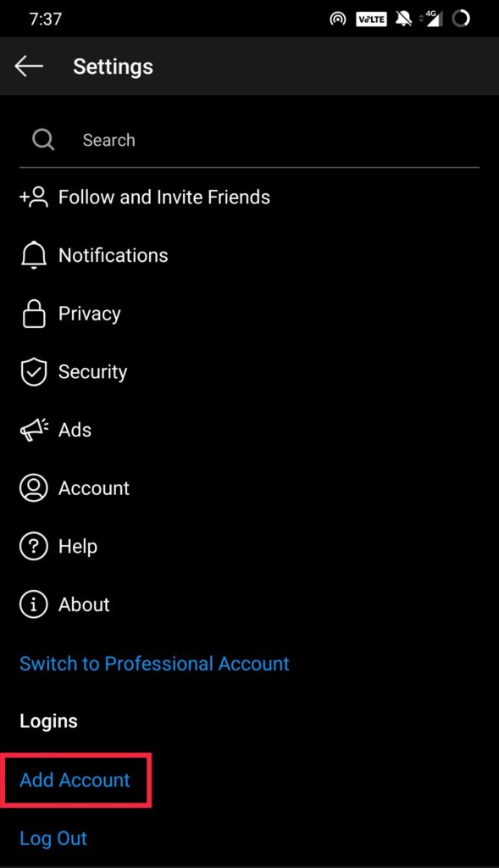Viewport: 499px width, 868px height.
Task: Switch to Professional Account link
Action: click(x=154, y=663)
